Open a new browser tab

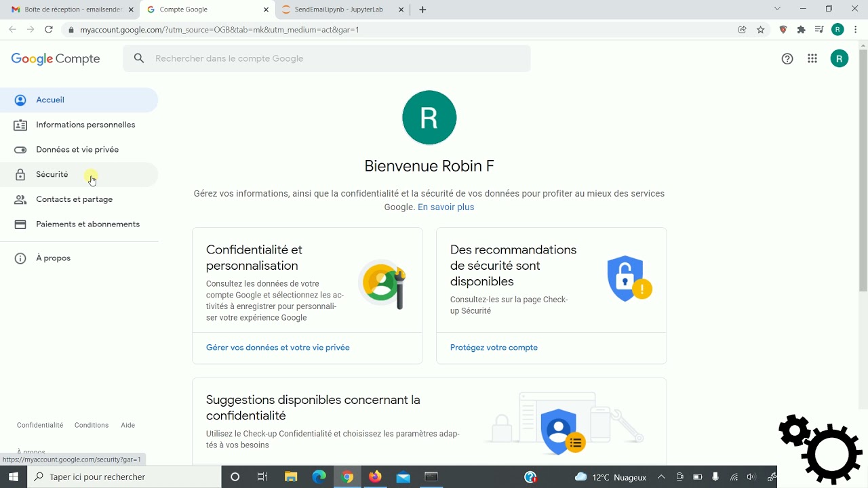[x=422, y=9]
